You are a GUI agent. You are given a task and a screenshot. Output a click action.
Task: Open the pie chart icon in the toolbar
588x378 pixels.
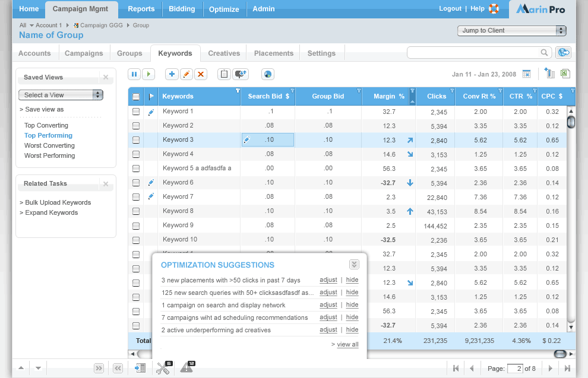click(x=268, y=74)
